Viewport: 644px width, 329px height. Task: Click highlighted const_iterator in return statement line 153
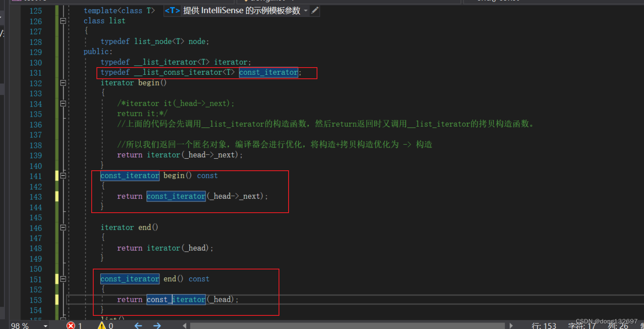point(176,299)
